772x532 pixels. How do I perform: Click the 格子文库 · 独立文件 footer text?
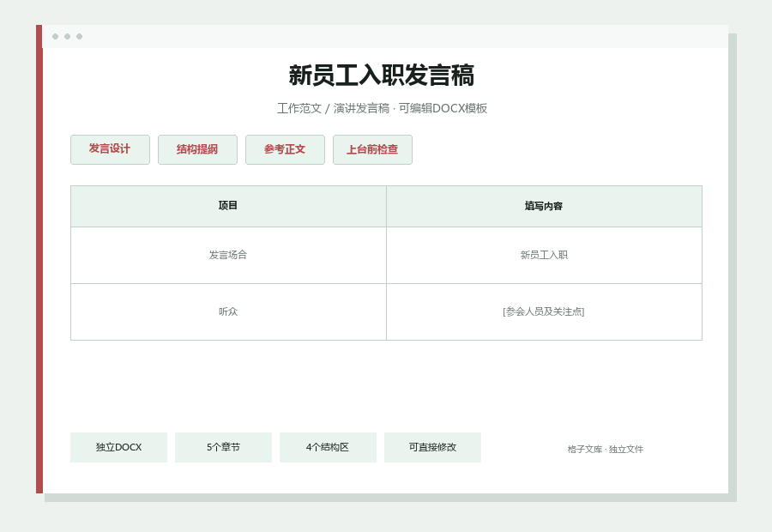(605, 450)
